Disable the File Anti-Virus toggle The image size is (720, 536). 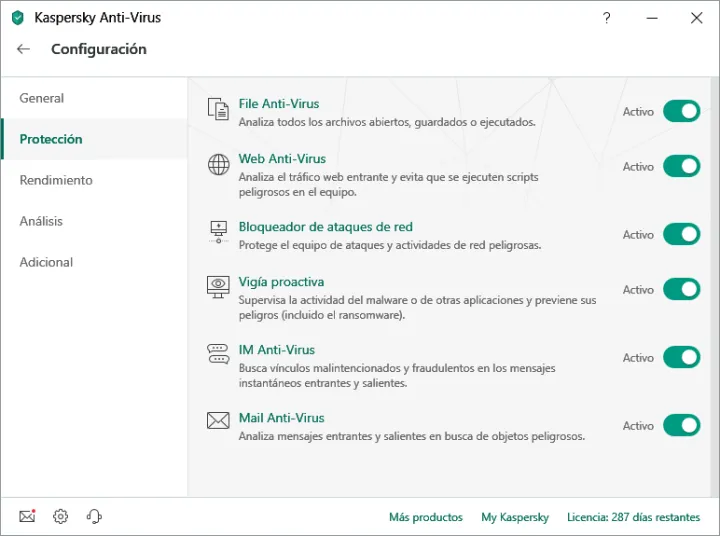(x=681, y=111)
